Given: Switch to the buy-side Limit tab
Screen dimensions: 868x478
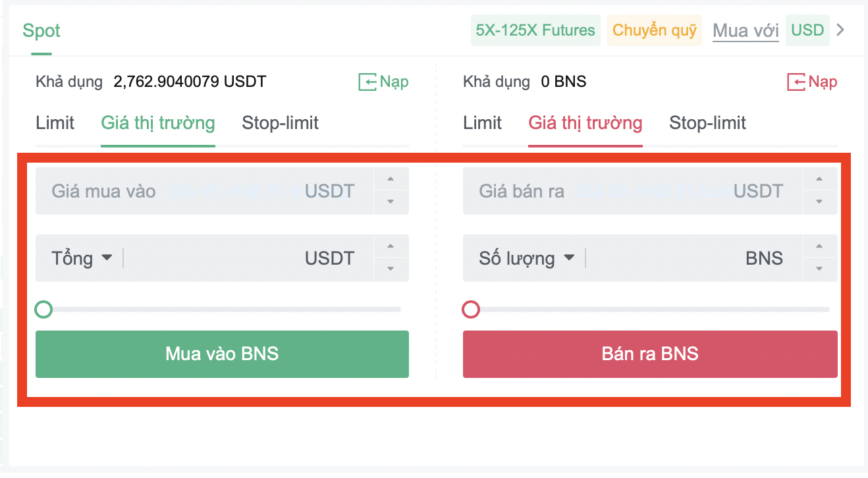Looking at the screenshot, I should tap(55, 123).
